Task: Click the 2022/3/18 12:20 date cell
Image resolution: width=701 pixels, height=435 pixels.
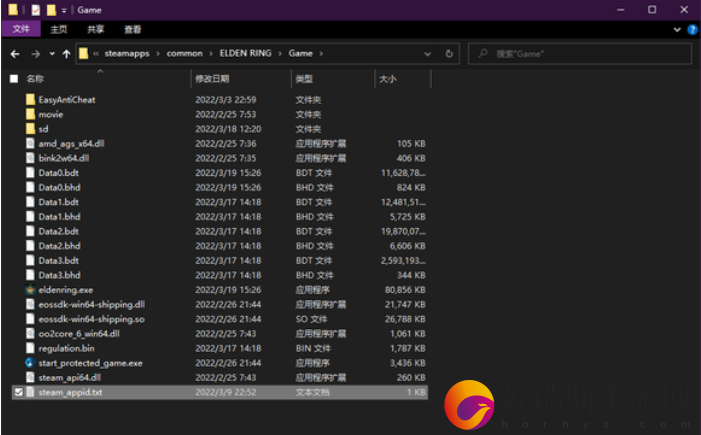Action: pyautogui.click(x=228, y=129)
